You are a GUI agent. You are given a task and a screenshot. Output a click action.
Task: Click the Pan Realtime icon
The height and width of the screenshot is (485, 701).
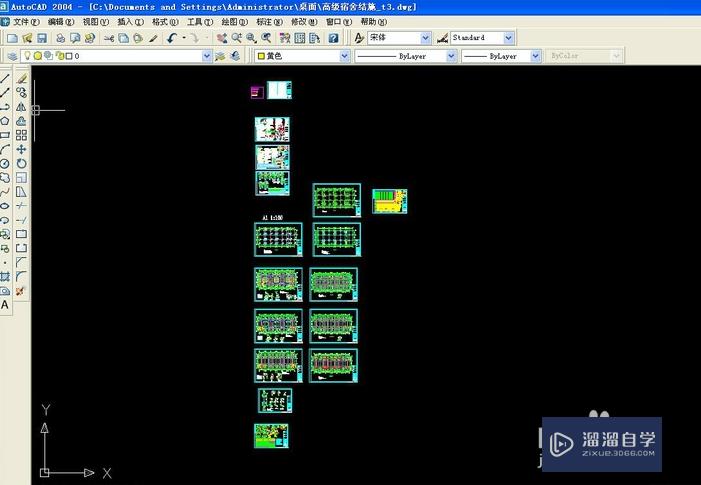pos(222,38)
